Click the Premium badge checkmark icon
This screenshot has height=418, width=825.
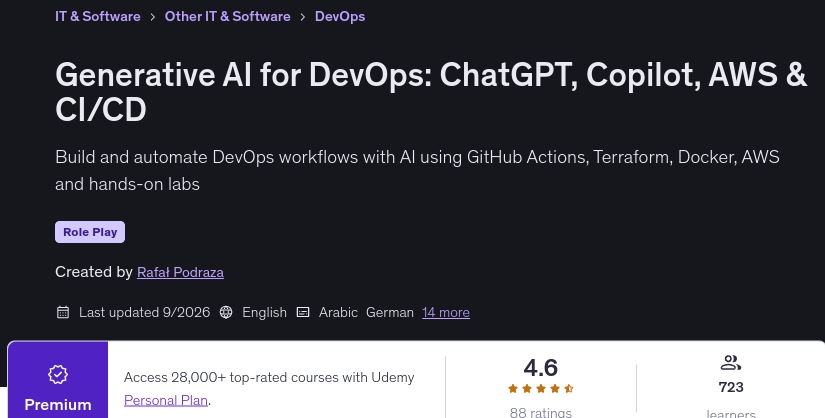click(x=58, y=374)
